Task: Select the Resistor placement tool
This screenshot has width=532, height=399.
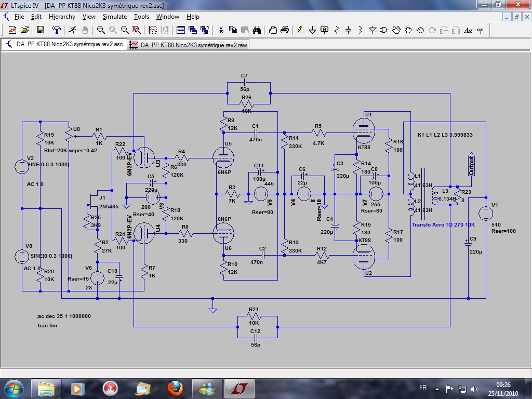Action: [337, 30]
